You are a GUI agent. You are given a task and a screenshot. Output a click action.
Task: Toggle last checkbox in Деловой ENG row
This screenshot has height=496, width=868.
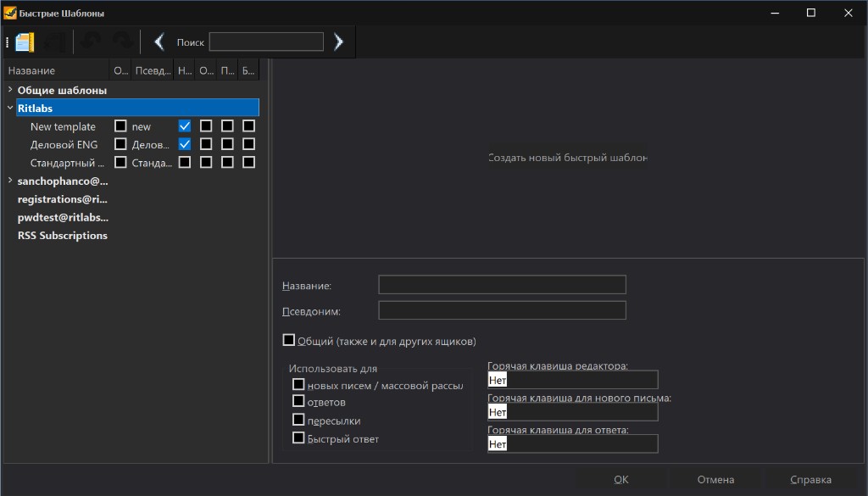click(248, 144)
